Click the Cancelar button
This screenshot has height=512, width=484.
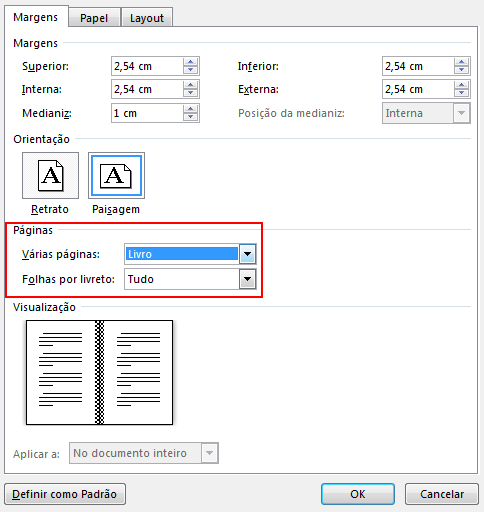pyautogui.click(x=442, y=494)
